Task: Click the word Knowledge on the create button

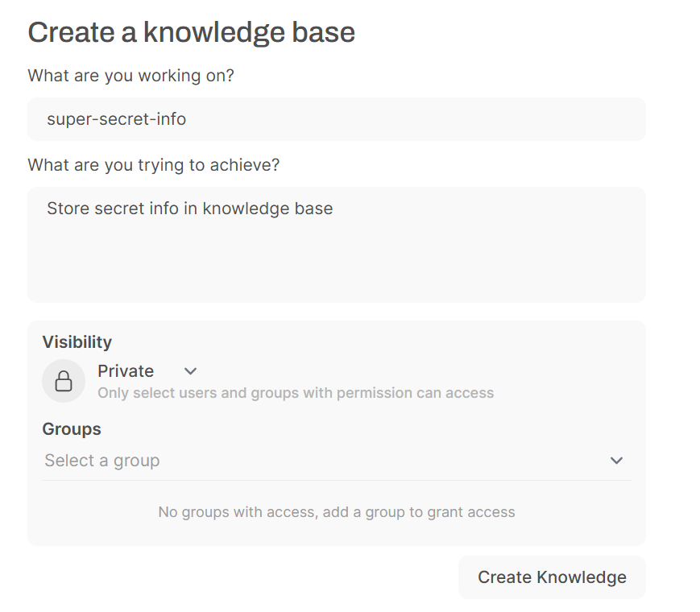Action: pos(582,577)
